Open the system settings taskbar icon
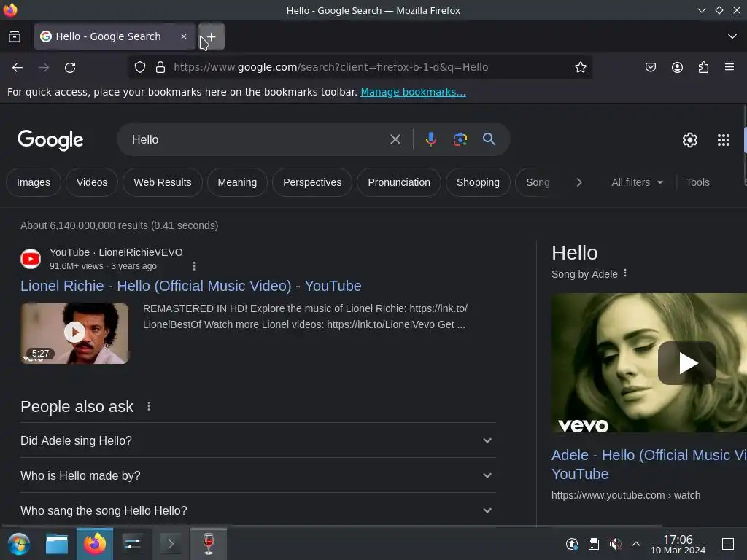The image size is (747, 560). click(x=132, y=544)
